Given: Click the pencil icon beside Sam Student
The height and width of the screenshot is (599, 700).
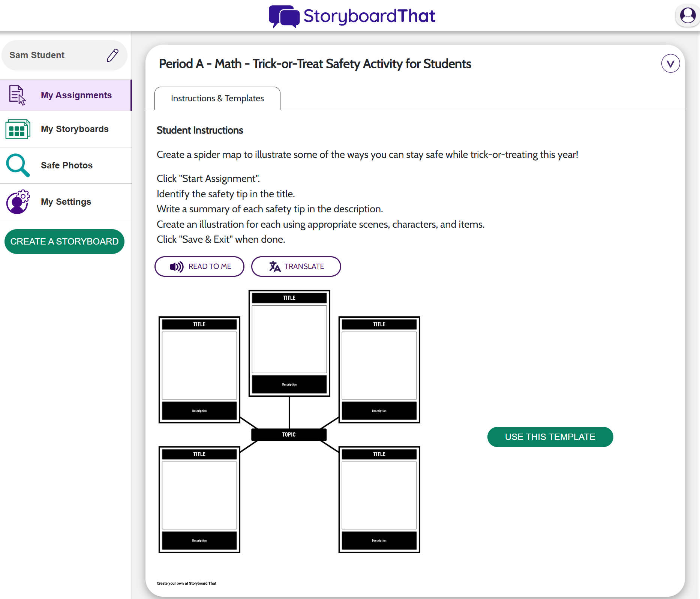Looking at the screenshot, I should coord(112,55).
